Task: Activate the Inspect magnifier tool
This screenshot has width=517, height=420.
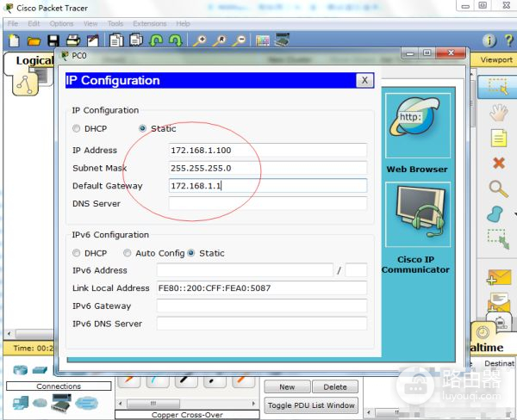Action: [498, 188]
